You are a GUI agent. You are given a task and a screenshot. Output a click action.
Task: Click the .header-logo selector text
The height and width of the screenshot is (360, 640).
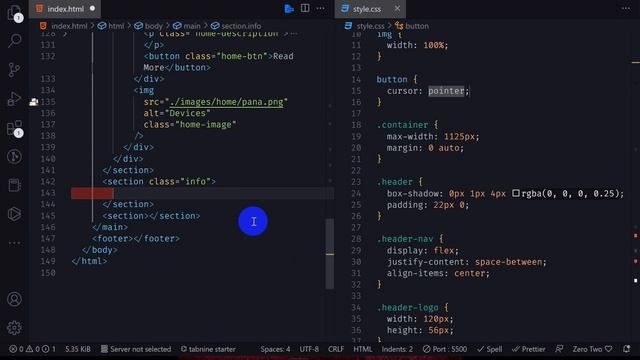pos(407,307)
